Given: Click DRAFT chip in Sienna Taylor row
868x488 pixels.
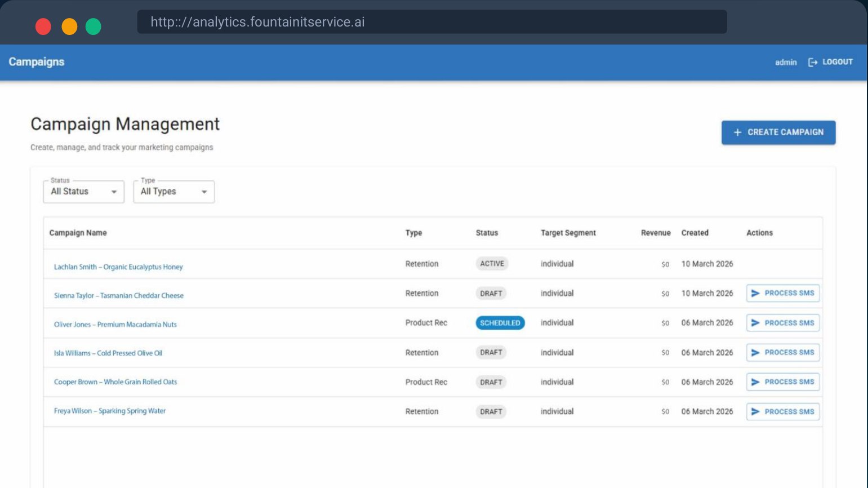Looking at the screenshot, I should tap(491, 294).
